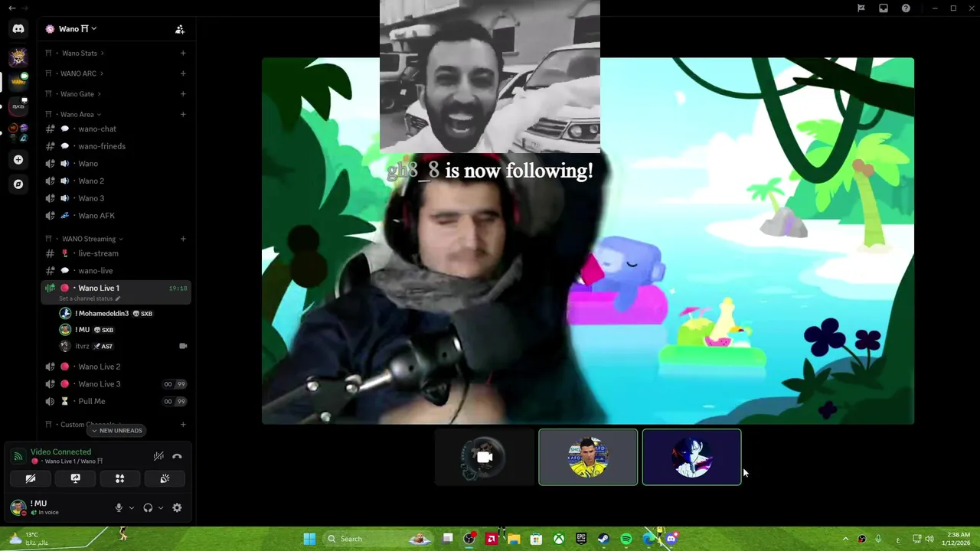Click !MU user profile avatar
The width and height of the screenshot is (980, 551).
[18, 507]
